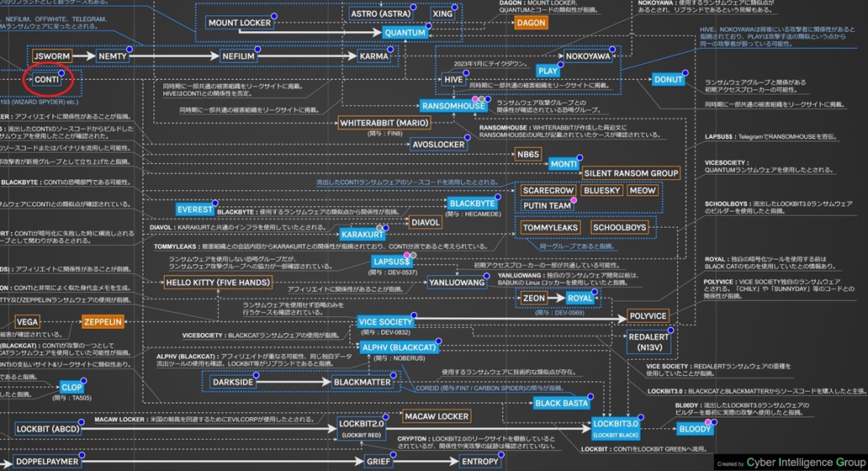Click the blue PLAY node box
The width and height of the screenshot is (868, 471).
(548, 71)
